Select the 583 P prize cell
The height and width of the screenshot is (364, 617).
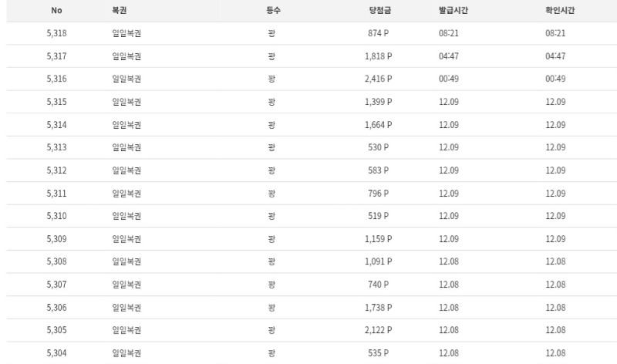pos(379,170)
